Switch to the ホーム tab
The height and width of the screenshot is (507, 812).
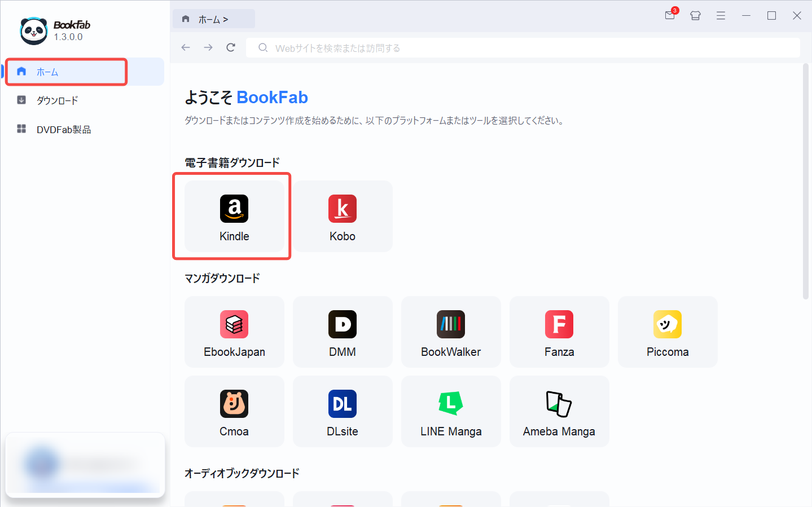tap(213, 19)
